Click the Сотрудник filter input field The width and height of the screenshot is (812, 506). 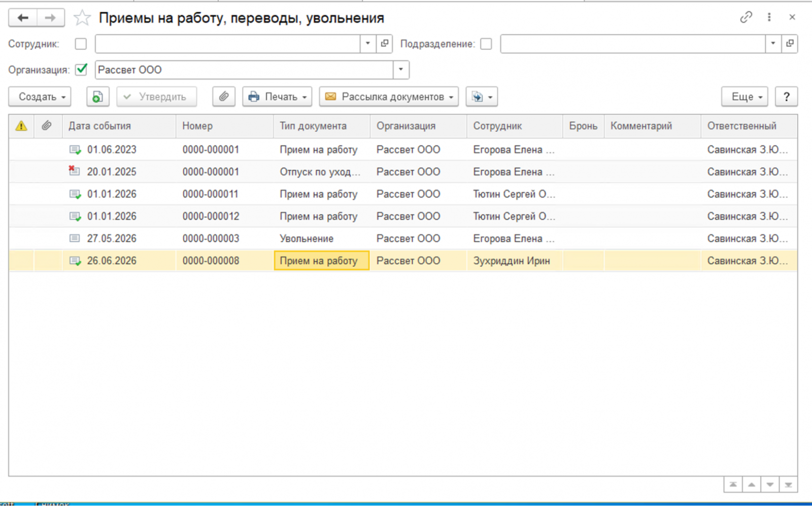[x=227, y=44]
